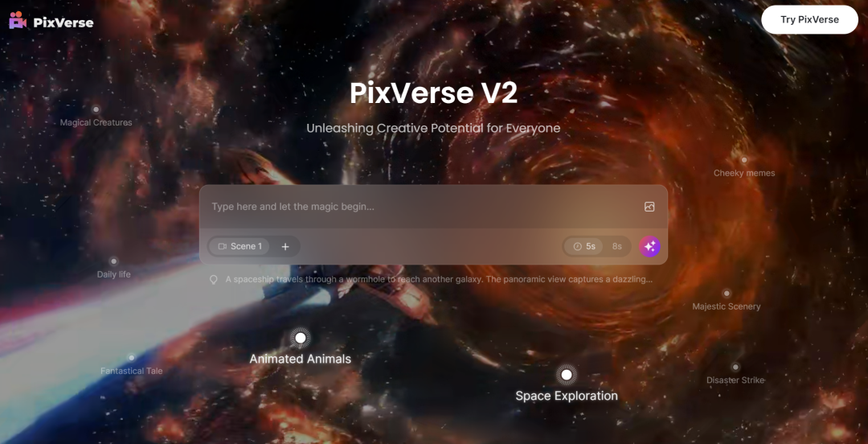Choose the 5s duration option
This screenshot has width=868, height=444.
(584, 246)
